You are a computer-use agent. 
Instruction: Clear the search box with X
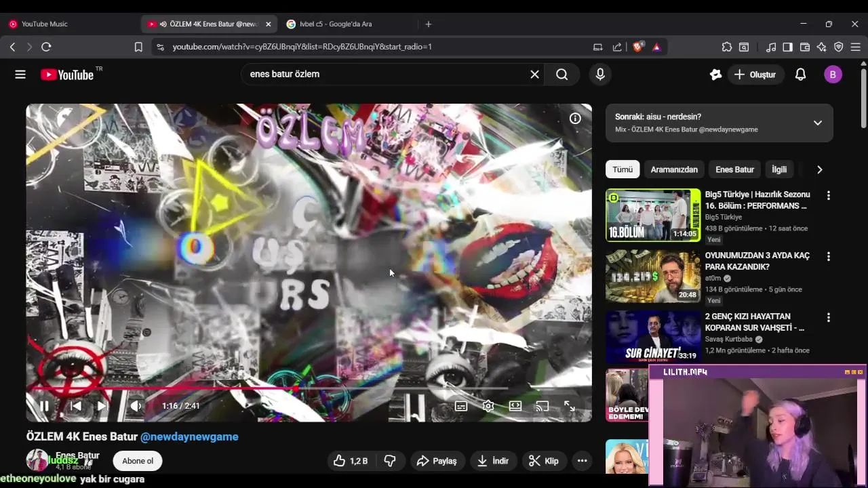click(534, 75)
